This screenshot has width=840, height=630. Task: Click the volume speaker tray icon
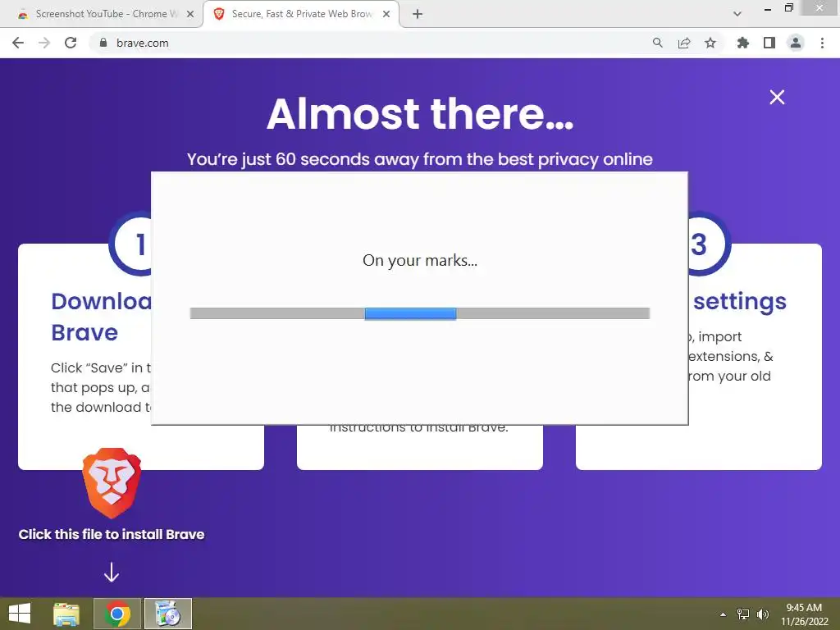pyautogui.click(x=763, y=614)
